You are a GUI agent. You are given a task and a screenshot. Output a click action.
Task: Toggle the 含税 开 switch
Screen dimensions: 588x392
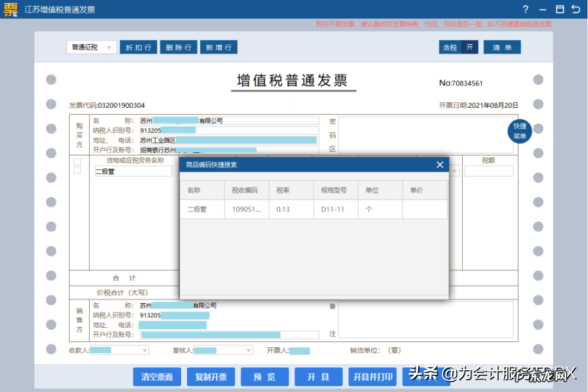coord(458,47)
